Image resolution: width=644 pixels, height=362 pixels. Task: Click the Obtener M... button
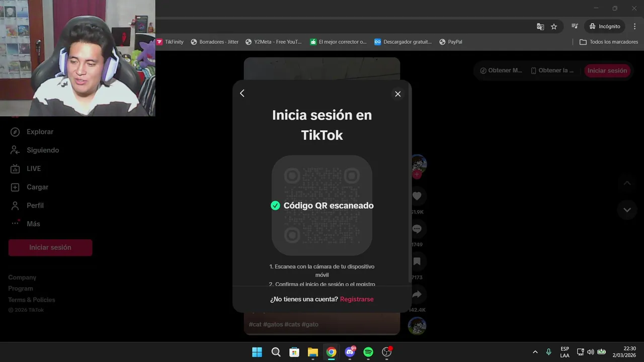pyautogui.click(x=501, y=70)
